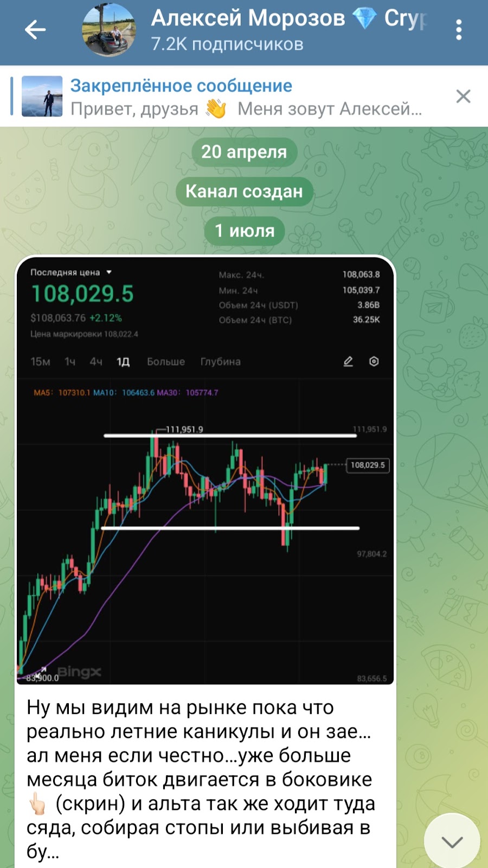Expand the truncated post text
The width and height of the screenshot is (488, 868).
(x=201, y=779)
